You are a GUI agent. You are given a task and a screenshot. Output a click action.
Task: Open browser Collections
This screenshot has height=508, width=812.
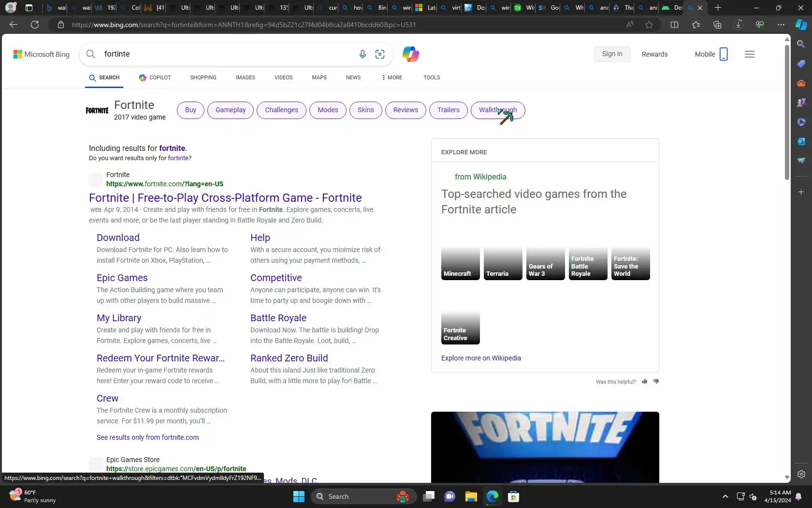tap(717, 25)
